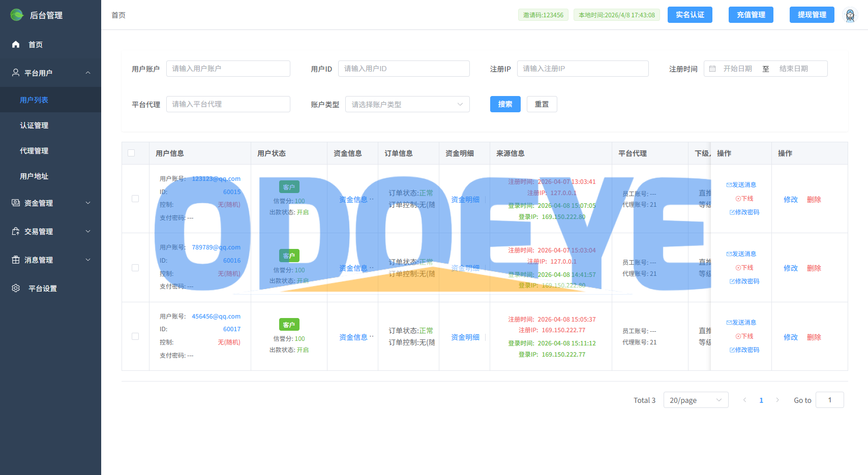Go to previous page arrow

click(744, 400)
